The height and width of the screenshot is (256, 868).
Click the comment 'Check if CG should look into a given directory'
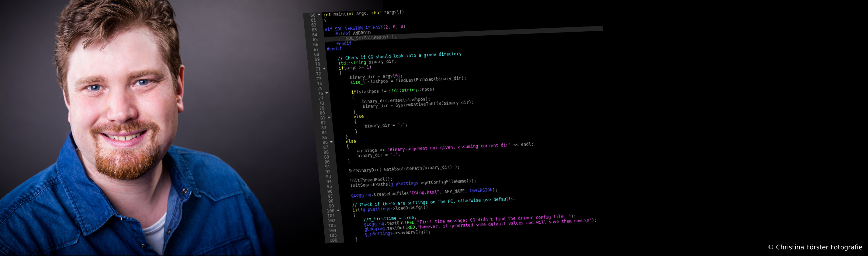tap(399, 56)
